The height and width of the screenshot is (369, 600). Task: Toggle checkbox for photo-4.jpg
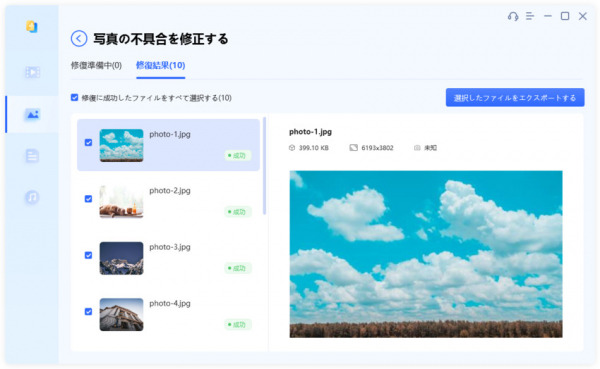tap(88, 312)
